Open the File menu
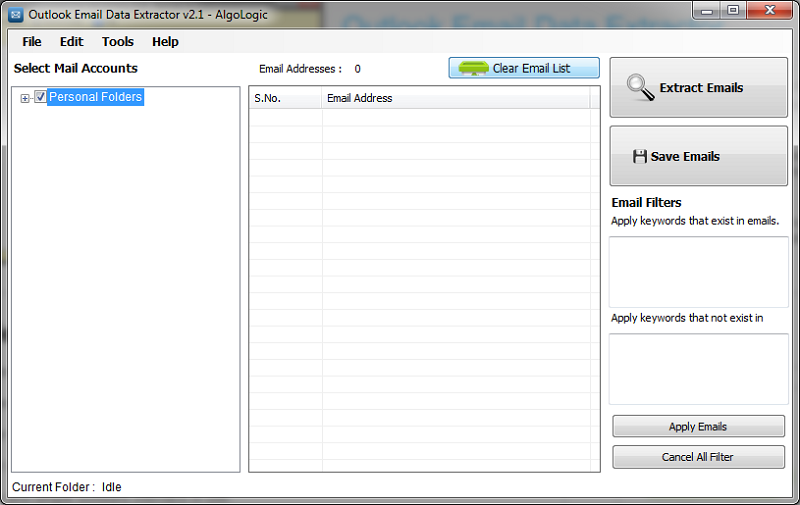Screen dimensions: 800x505 (x=32, y=42)
